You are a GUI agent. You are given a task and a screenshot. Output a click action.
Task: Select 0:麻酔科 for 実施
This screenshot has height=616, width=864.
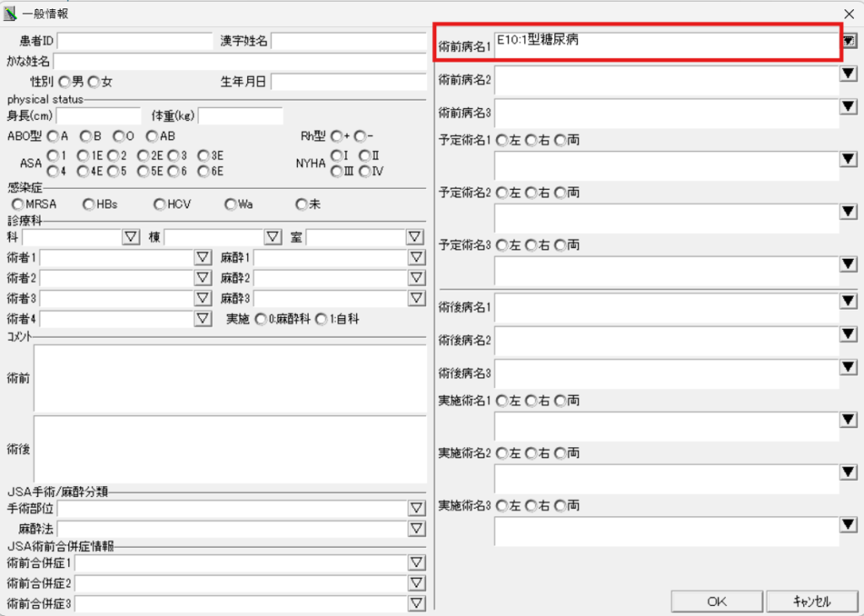[x=261, y=319]
